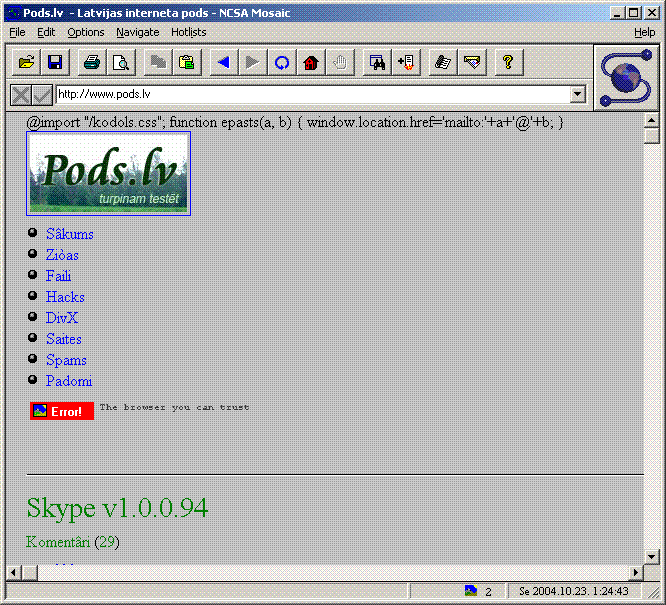The image size is (666, 605).
Task: Open the File menu
Action: (x=17, y=32)
